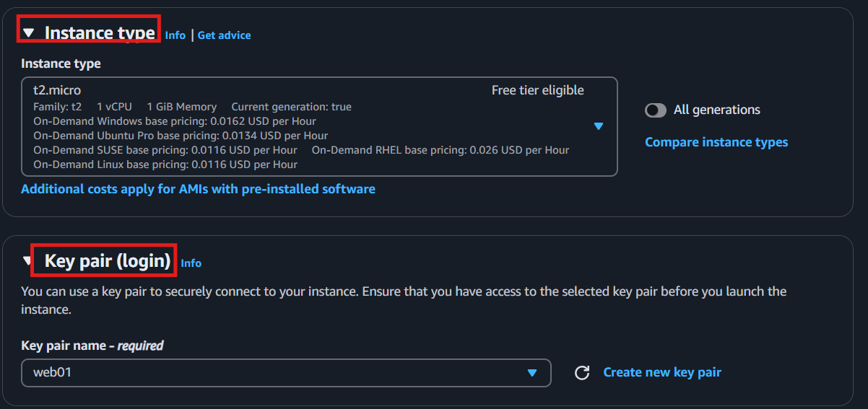Image resolution: width=868 pixels, height=409 pixels.
Task: Toggle the All generations switch
Action: coord(656,110)
